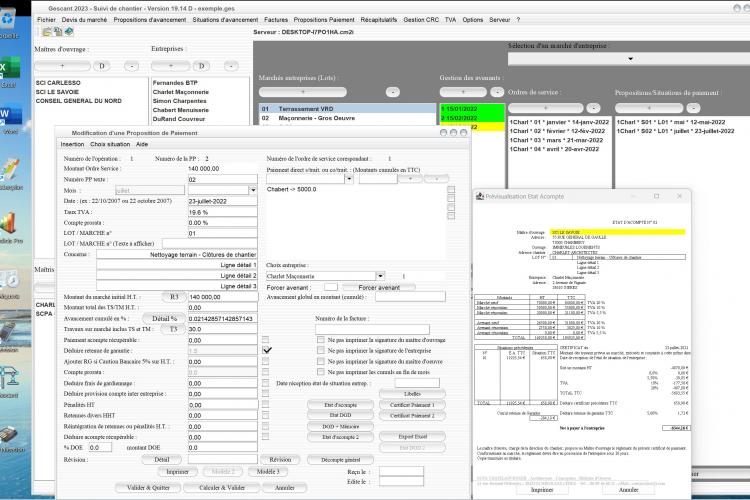Open the pencil and paper desktop shortcut
750x500 pixels.
(x=10, y=172)
